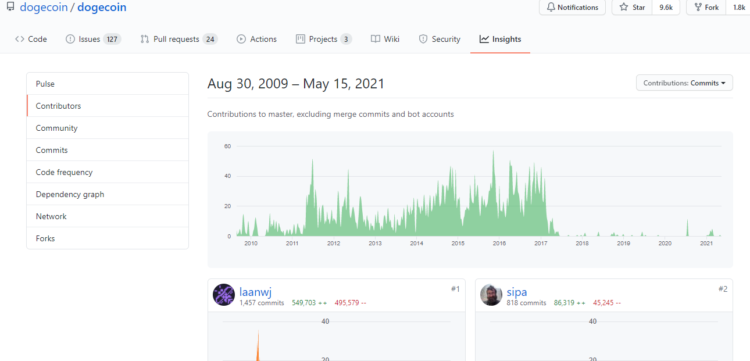750x361 pixels.
Task: Open Commits in the sidebar
Action: point(108,150)
